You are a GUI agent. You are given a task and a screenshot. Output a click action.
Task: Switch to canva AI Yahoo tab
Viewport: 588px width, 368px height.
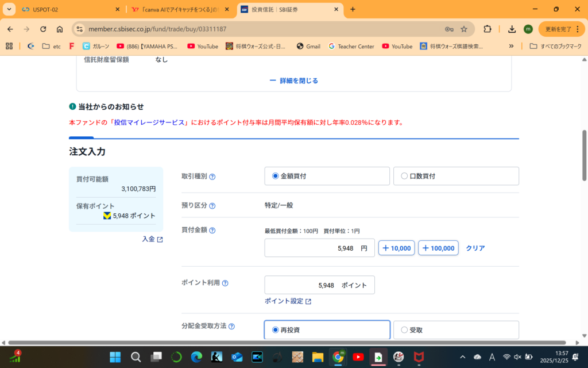tap(175, 10)
